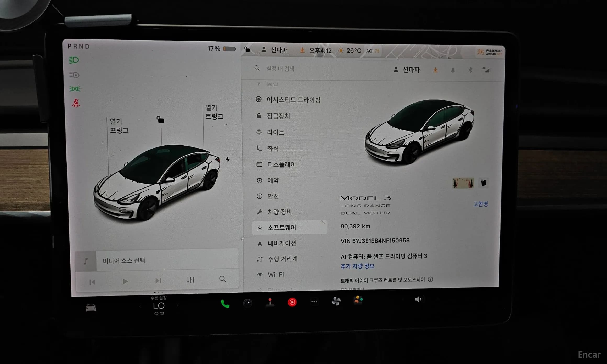Tap 열기 프렁크 to open the frunk
Image resolution: width=607 pixels, height=364 pixels.
pos(119,126)
